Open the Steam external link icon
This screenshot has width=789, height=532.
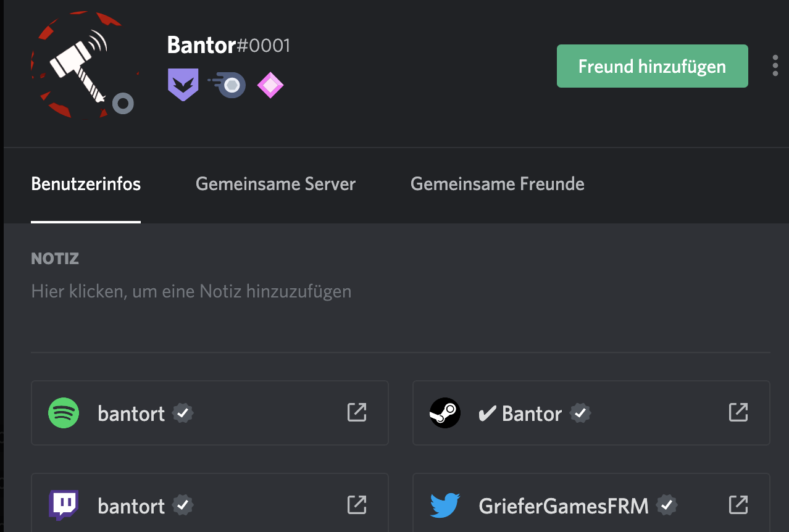(738, 412)
